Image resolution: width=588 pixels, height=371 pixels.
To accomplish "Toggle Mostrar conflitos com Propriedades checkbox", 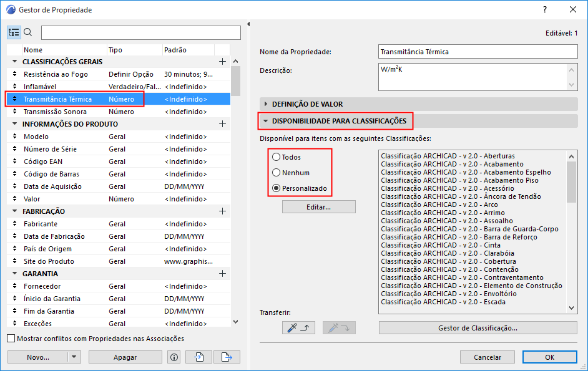I will click(x=11, y=339).
